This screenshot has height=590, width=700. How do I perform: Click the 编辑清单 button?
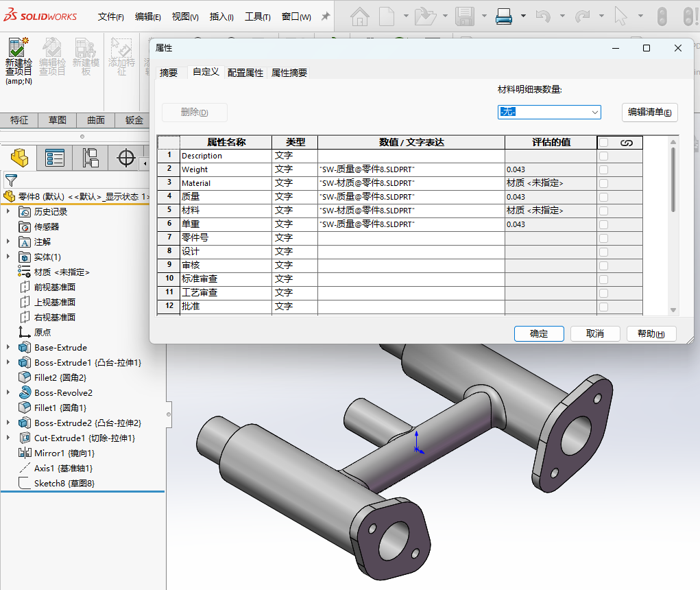click(x=649, y=113)
